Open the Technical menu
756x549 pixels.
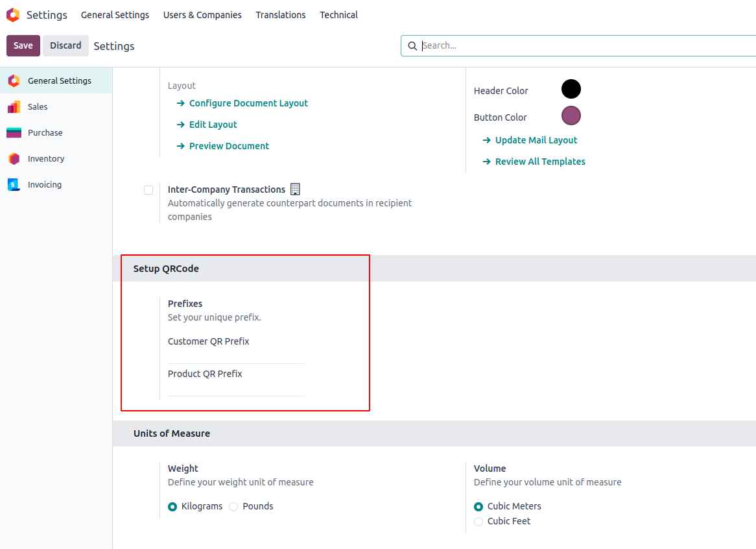(x=338, y=15)
